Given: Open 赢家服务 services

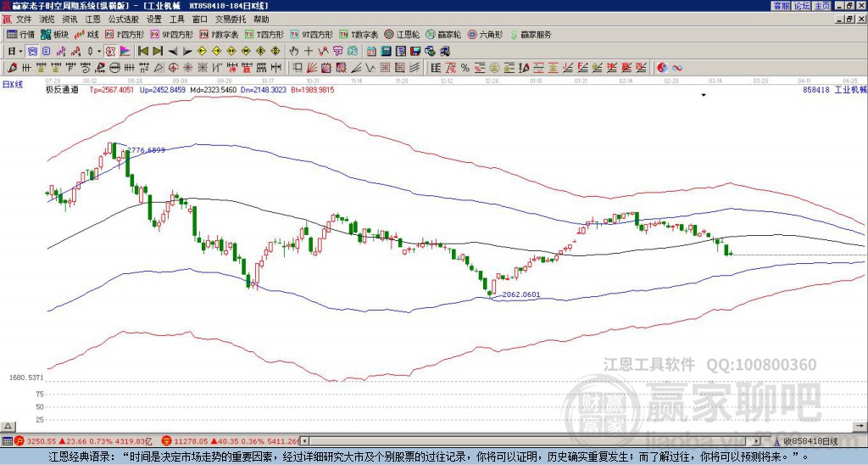Looking at the screenshot, I should click(531, 34).
